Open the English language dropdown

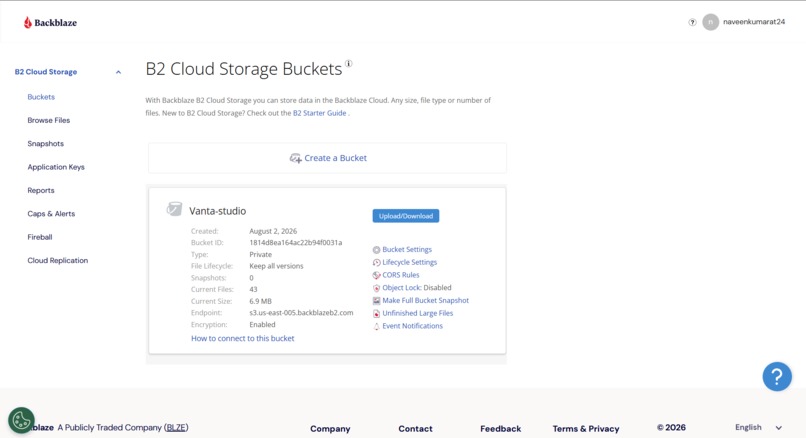click(758, 427)
